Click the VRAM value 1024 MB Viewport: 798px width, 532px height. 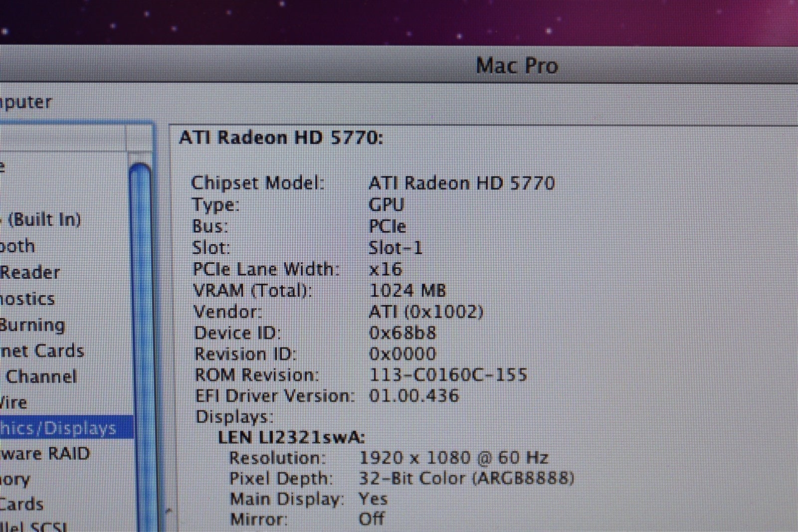point(408,290)
